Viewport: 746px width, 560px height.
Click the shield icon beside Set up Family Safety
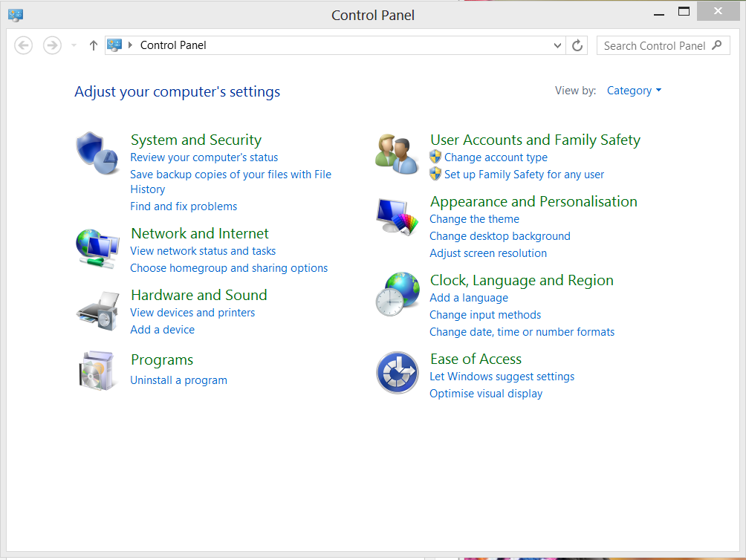pyautogui.click(x=435, y=174)
